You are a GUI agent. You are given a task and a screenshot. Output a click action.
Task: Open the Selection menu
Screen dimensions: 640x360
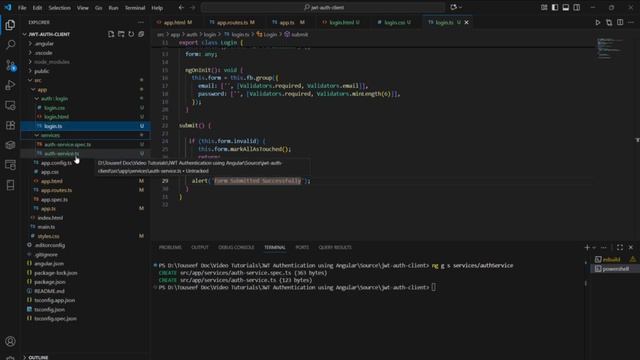point(60,7)
